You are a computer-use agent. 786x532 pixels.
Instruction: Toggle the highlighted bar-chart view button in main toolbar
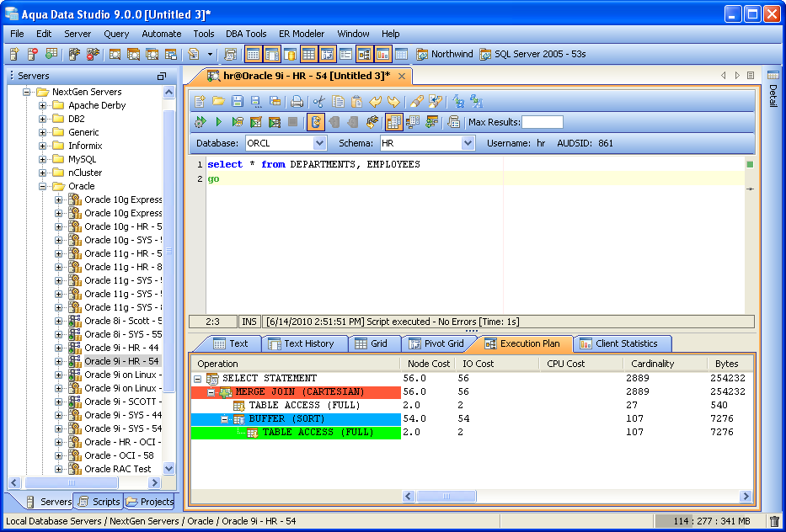click(382, 54)
